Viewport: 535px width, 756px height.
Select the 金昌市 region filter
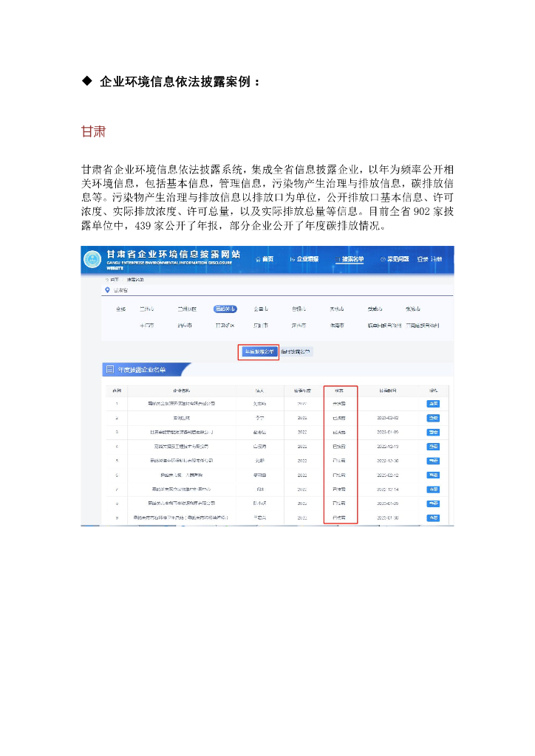click(x=261, y=309)
